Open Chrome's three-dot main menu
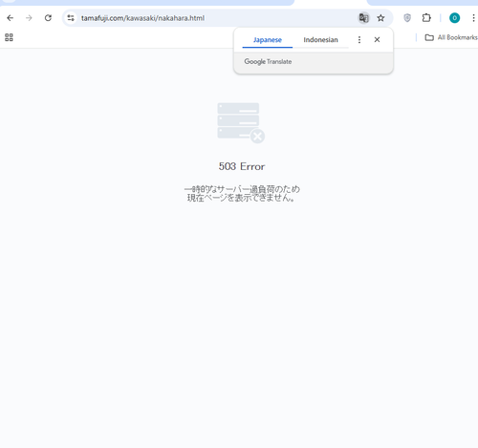This screenshot has width=478, height=448. coord(473,18)
